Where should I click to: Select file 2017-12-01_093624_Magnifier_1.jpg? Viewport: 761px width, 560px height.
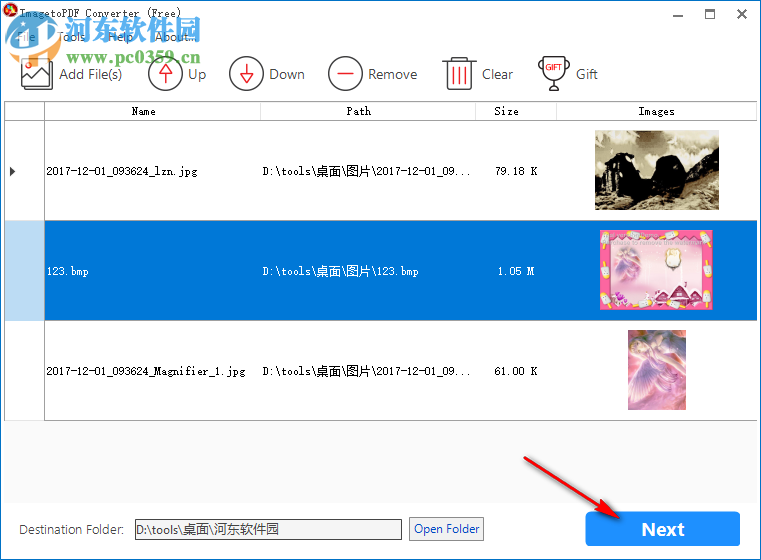click(146, 371)
